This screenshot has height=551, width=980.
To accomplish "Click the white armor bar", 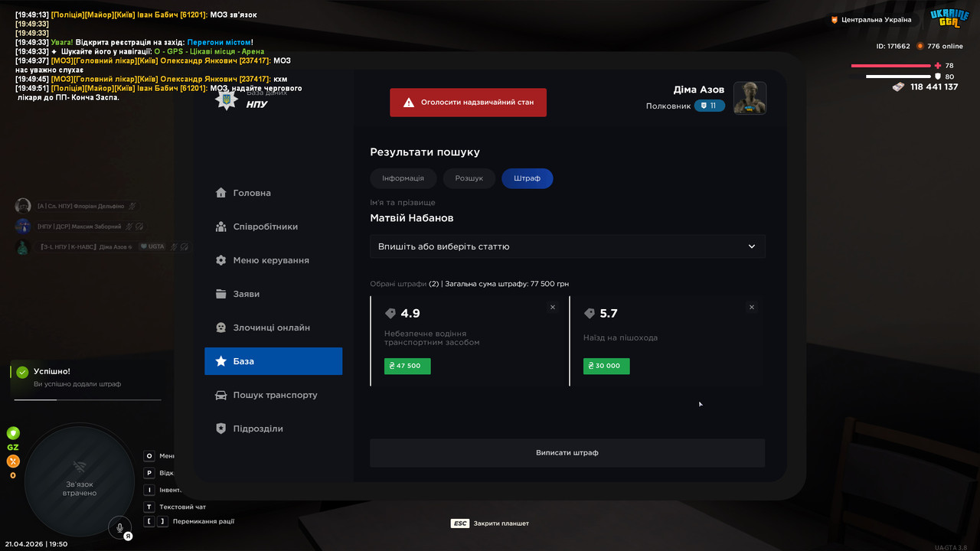I will (x=898, y=77).
